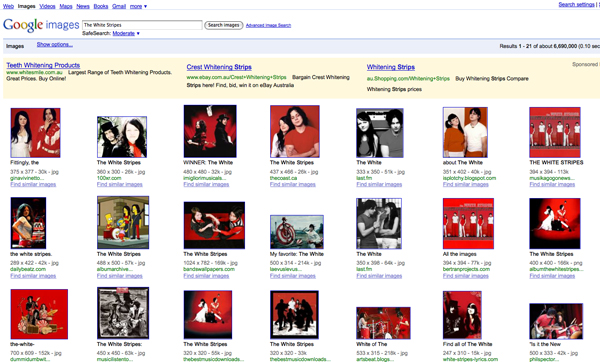The image size is (600, 362).
Task: Open the Simpsons cartoon thumbnail from albumarchive
Action: 123,222
